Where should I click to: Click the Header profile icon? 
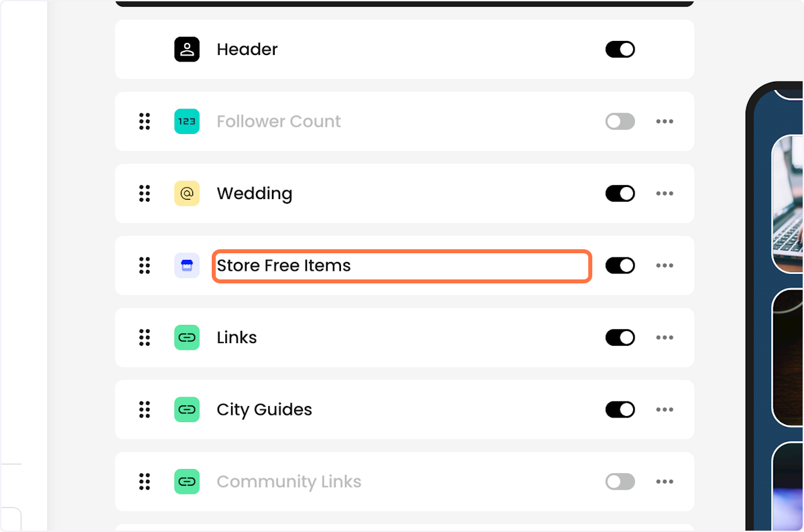(187, 49)
